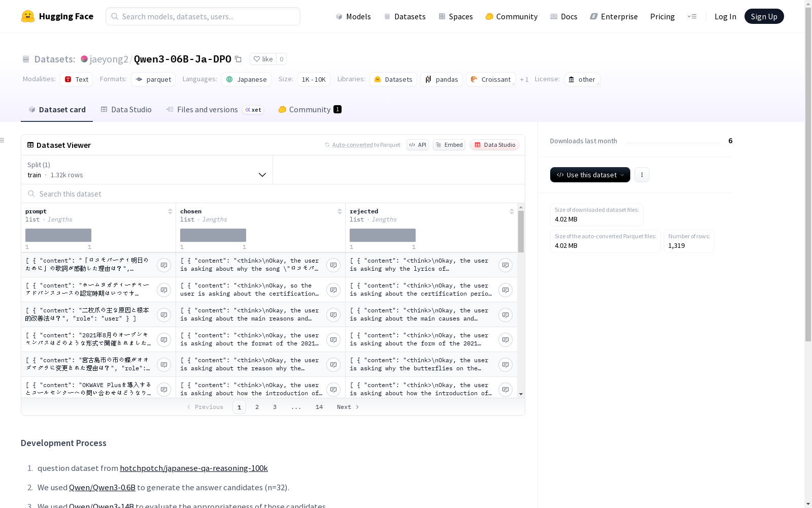812x508 pixels.
Task: Focus the main search models field
Action: (203, 16)
